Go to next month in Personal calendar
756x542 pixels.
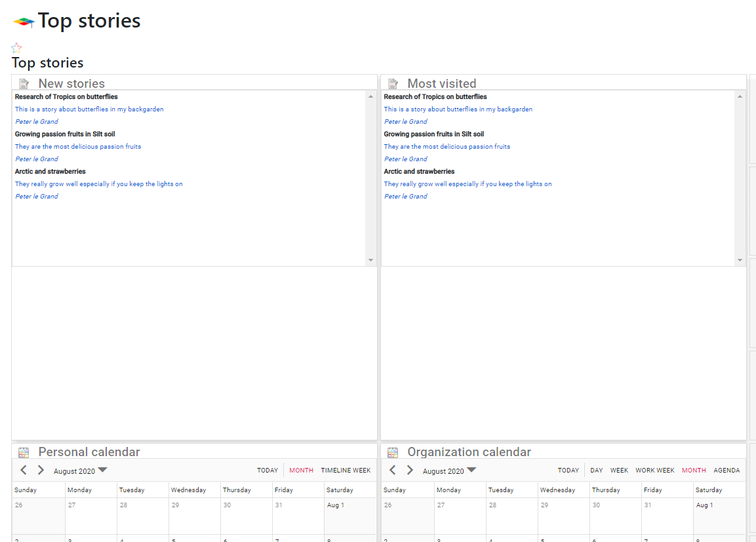41,470
